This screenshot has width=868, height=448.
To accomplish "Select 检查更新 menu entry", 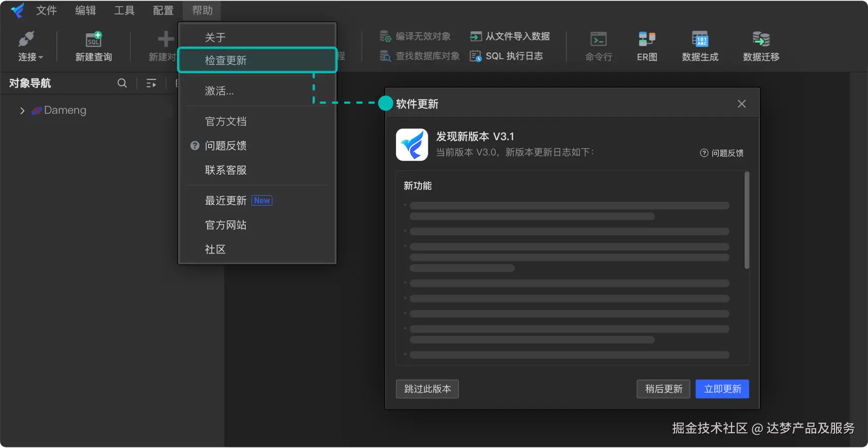I will 257,60.
